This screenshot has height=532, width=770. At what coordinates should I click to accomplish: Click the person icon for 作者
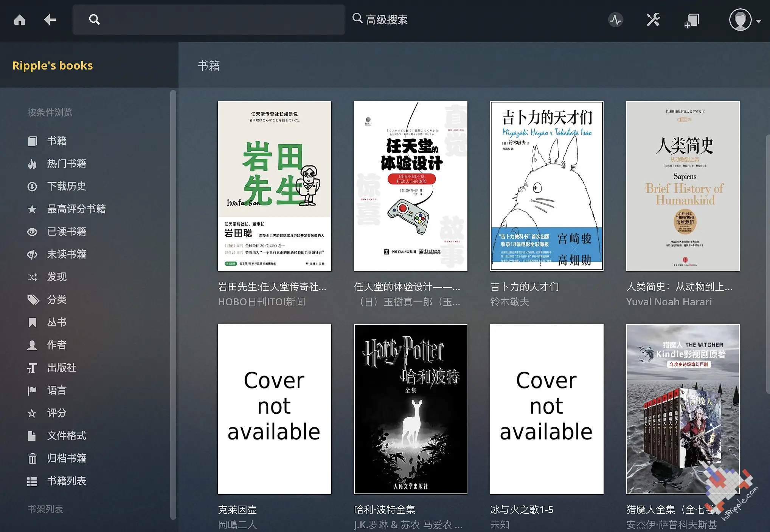(33, 345)
